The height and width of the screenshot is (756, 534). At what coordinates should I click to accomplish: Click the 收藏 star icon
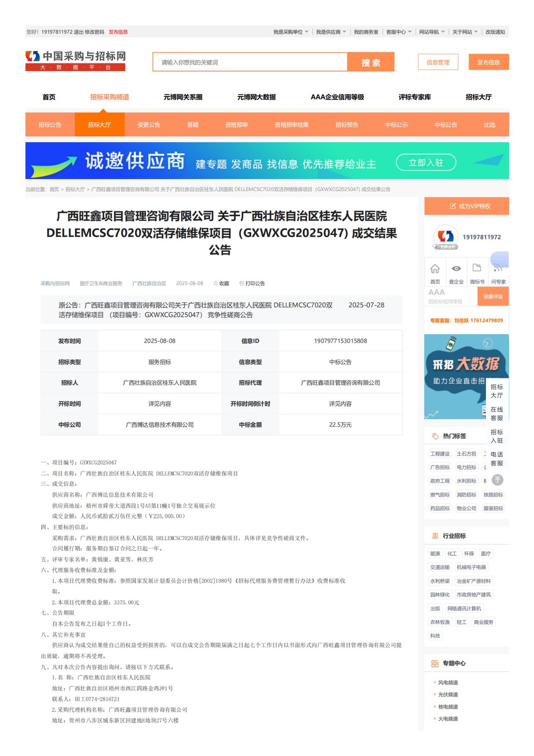[215, 283]
